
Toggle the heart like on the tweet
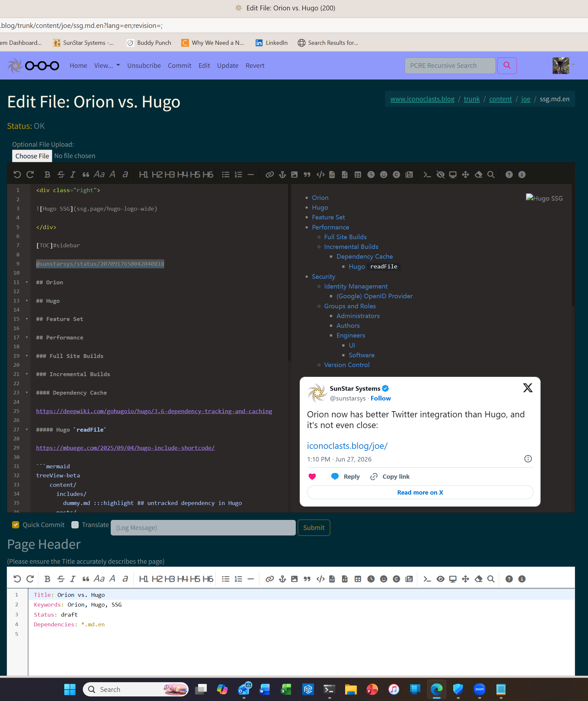click(312, 476)
